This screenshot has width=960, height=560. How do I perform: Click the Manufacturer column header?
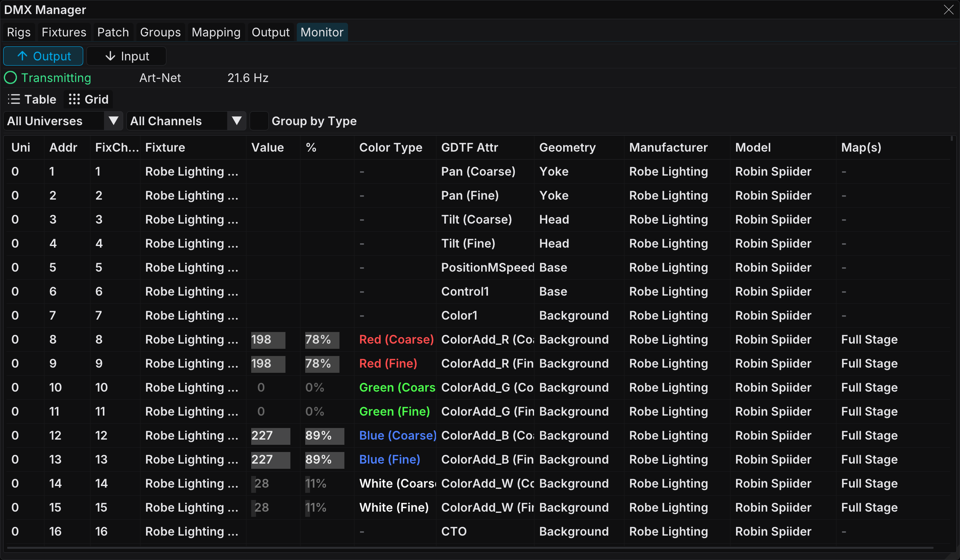coord(668,148)
